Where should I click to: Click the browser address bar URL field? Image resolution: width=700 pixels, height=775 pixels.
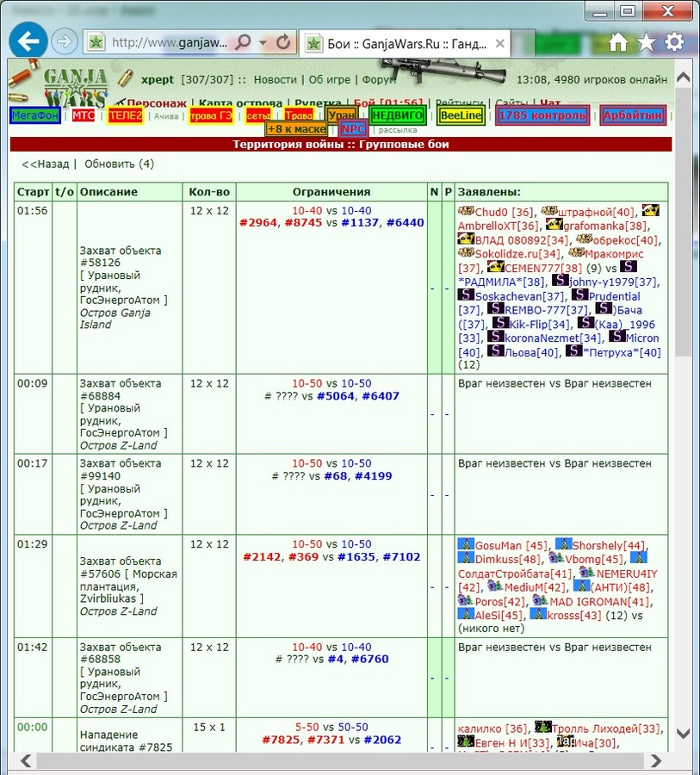168,42
